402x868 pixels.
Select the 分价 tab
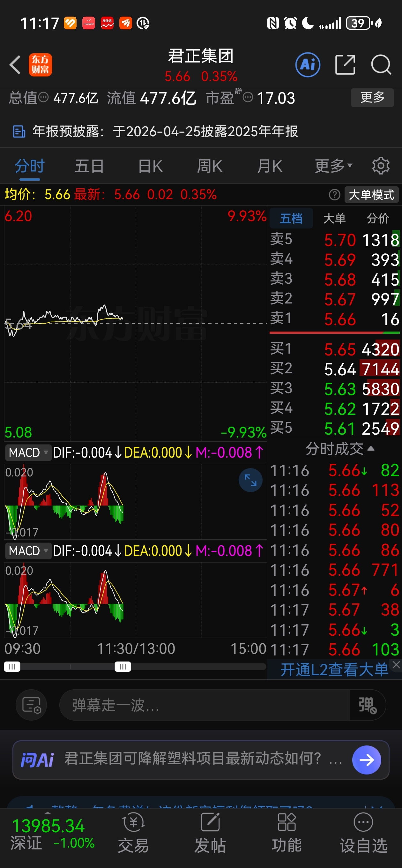point(378,218)
